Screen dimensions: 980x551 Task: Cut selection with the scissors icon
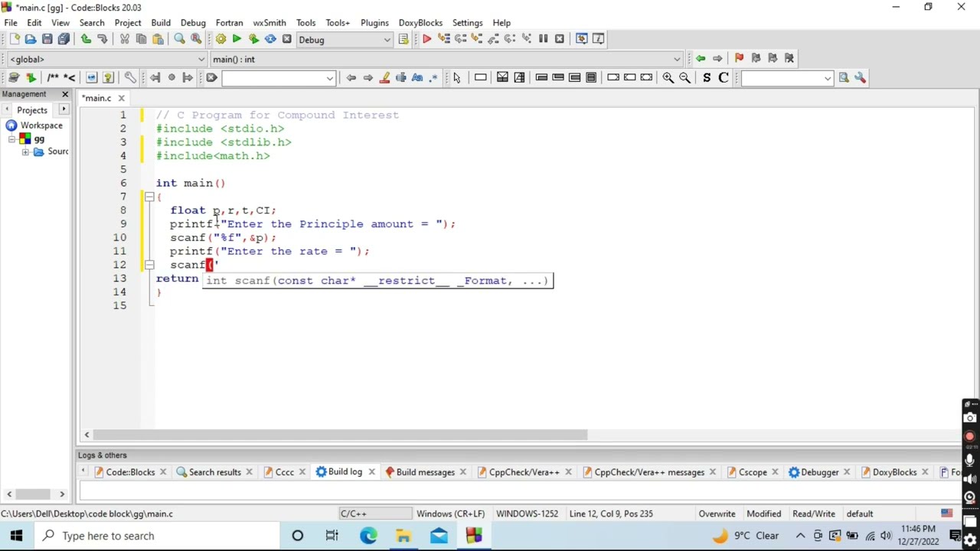[x=124, y=39]
